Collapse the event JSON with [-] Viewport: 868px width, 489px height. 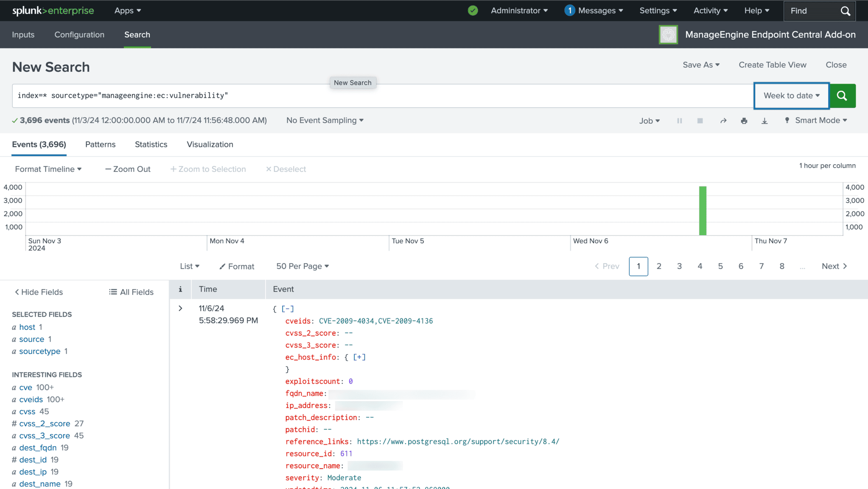click(287, 309)
